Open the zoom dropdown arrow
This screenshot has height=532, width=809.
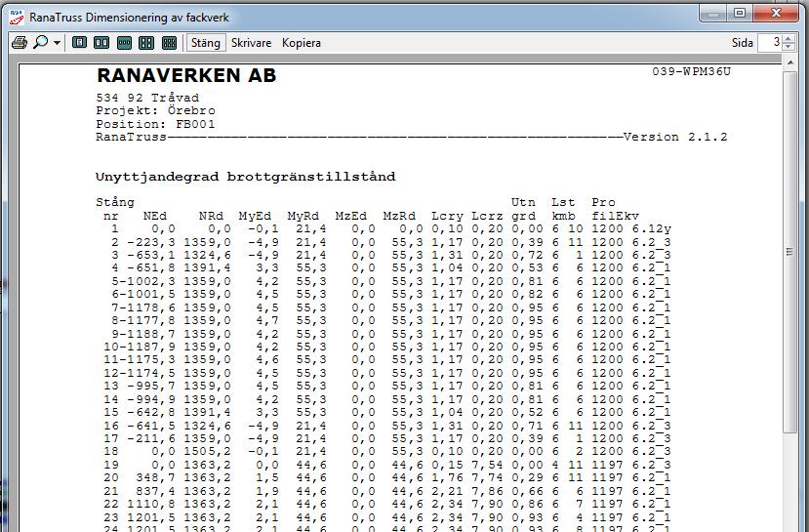click(57, 43)
